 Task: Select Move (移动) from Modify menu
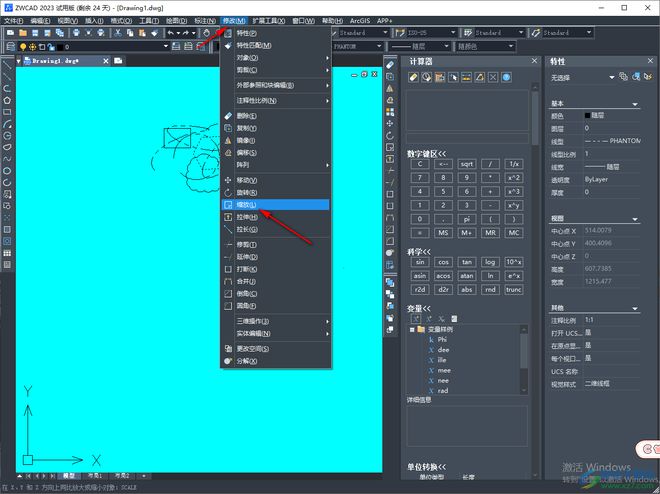tap(275, 180)
